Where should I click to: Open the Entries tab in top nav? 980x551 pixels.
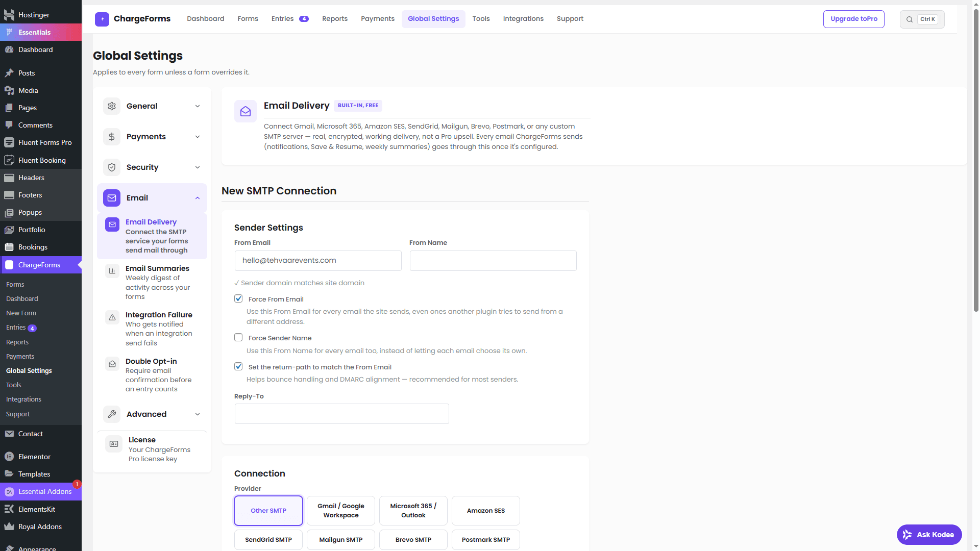290,19
